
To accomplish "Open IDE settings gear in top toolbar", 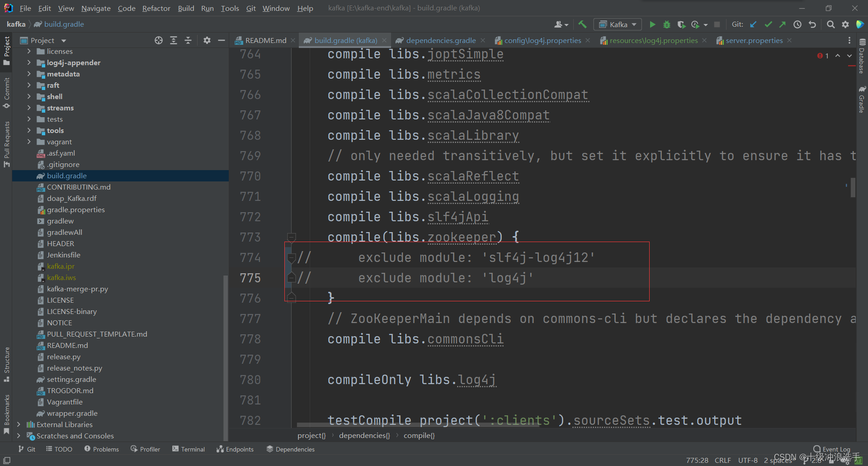I will tap(845, 24).
